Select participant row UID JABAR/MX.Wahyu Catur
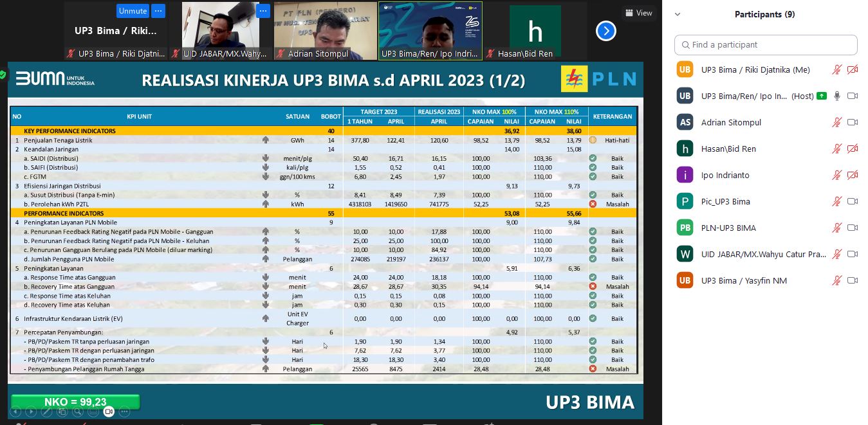This screenshot has height=425, width=868. [766, 254]
